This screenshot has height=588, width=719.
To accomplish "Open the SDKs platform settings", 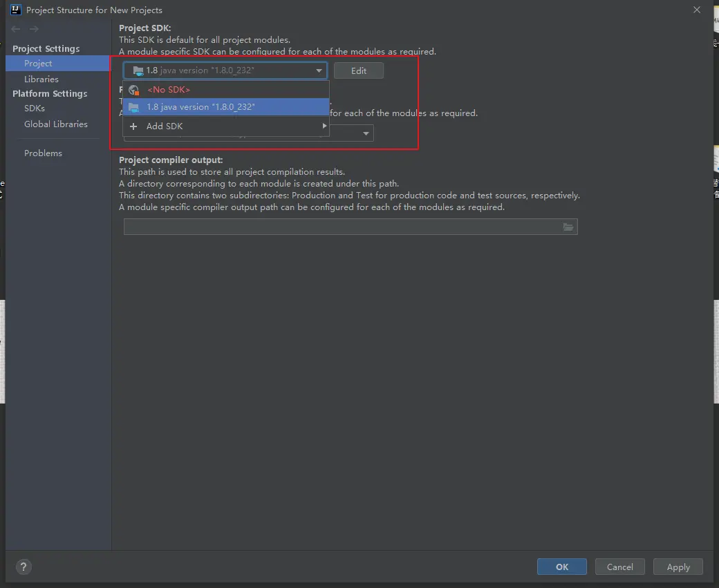I will (35, 108).
